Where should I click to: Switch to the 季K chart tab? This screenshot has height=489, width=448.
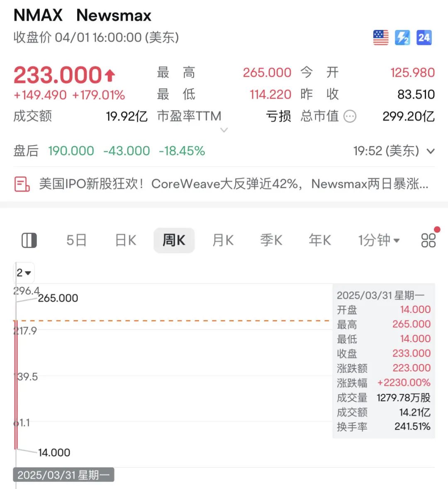coord(271,240)
